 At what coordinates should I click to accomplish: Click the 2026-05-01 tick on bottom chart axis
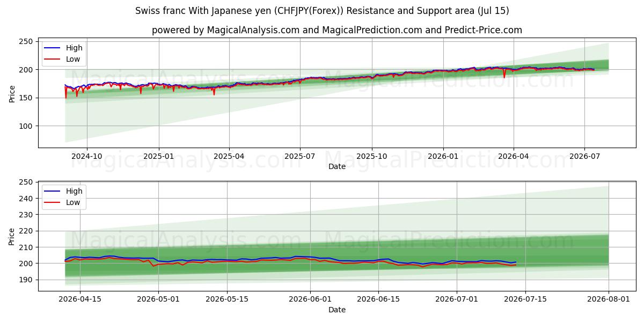(x=159, y=299)
